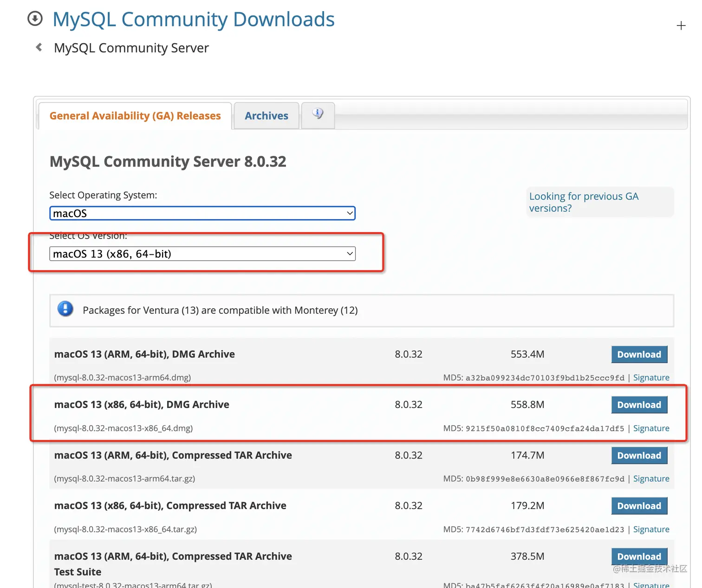Click macOS 13 (x86, 64-bit), DMG Archive title
Viewport: 702px width, 588px height.
142,405
